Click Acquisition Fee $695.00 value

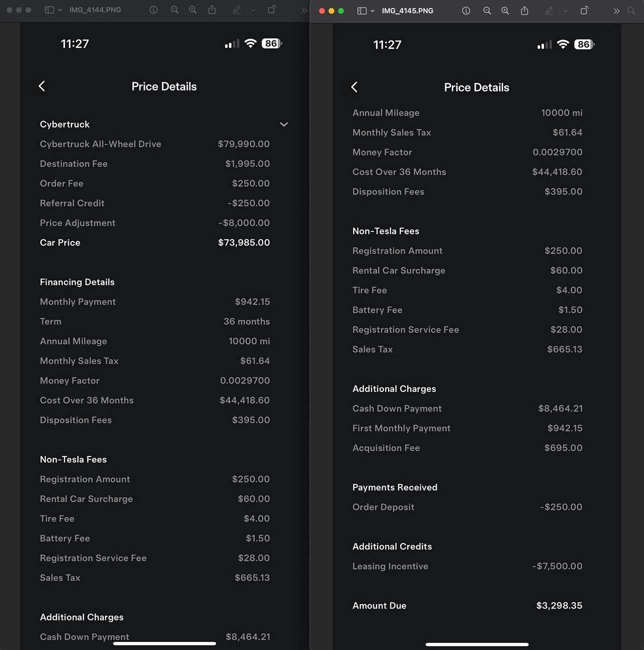click(564, 448)
